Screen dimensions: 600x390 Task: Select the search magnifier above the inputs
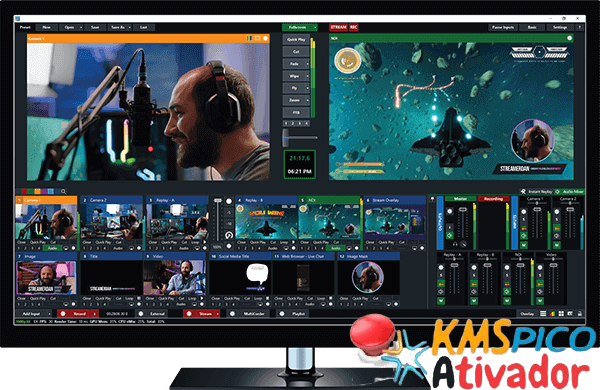pos(64,192)
